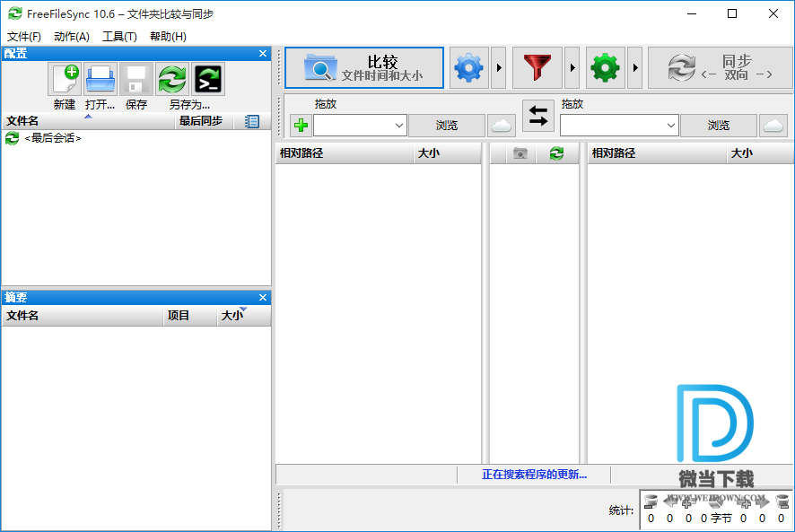Click the 统计: label
This screenshot has width=795, height=532.
coord(621,510)
